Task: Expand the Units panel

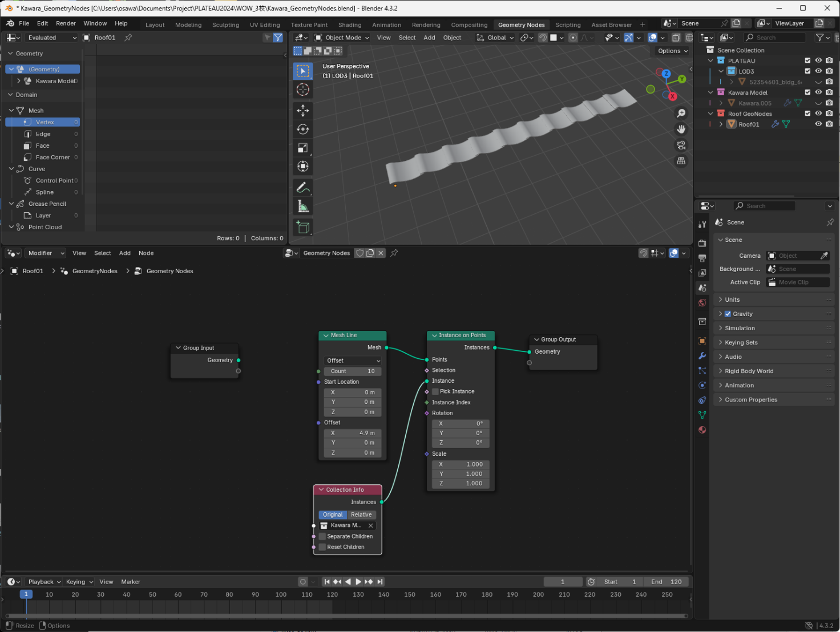Action: tap(732, 299)
